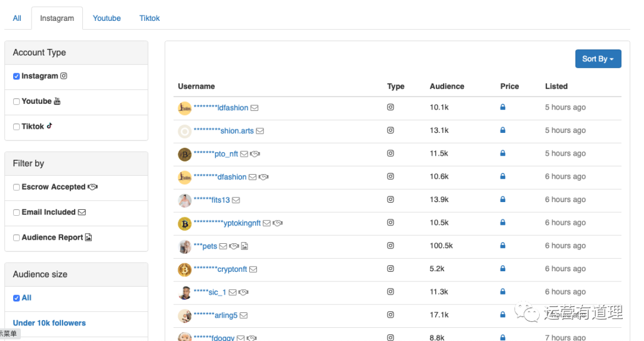Click the Bitcoin avatar of yptokingnft
Screen dimensions: 644x341
(184, 224)
